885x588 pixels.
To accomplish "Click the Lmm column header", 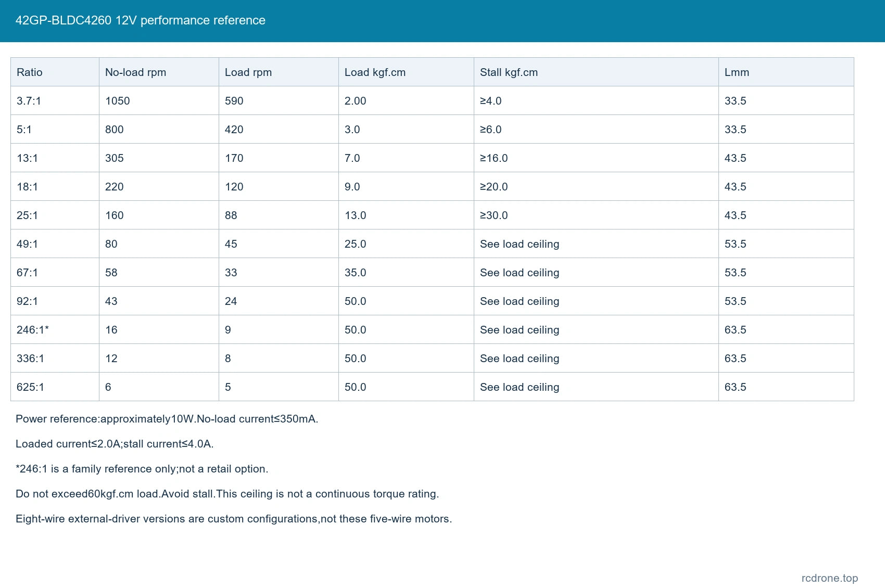I will coord(786,72).
